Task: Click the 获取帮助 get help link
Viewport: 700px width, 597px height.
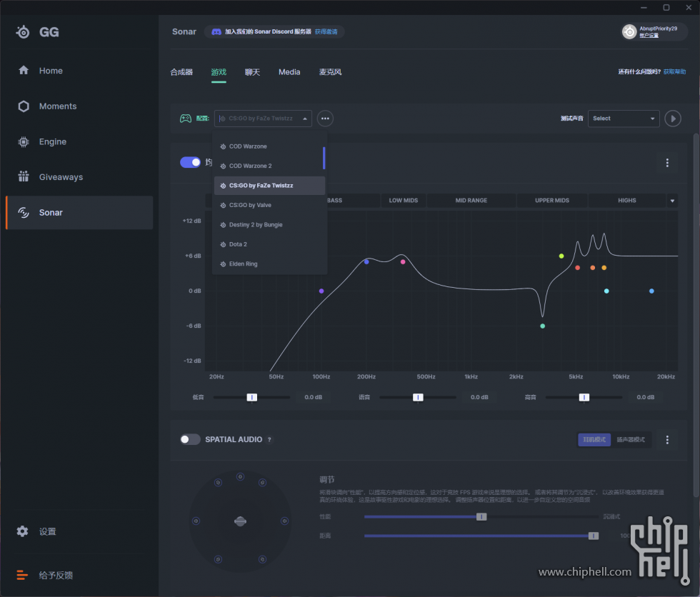Action: coord(674,72)
